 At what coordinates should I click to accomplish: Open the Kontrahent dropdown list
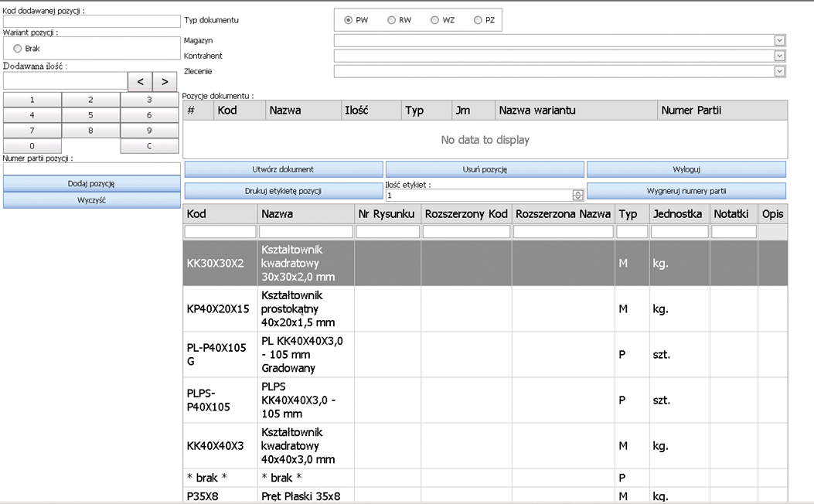pos(779,56)
